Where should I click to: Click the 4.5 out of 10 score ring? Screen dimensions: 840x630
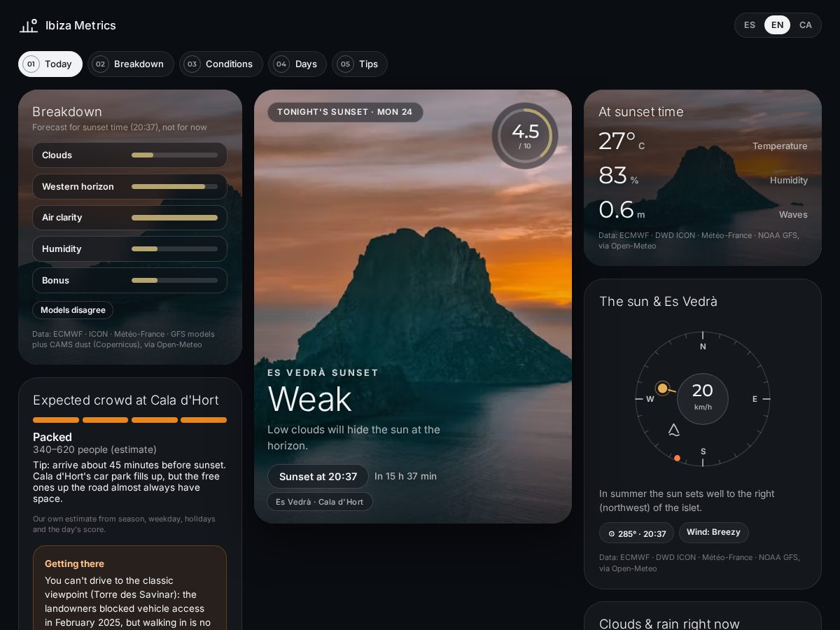525,136
